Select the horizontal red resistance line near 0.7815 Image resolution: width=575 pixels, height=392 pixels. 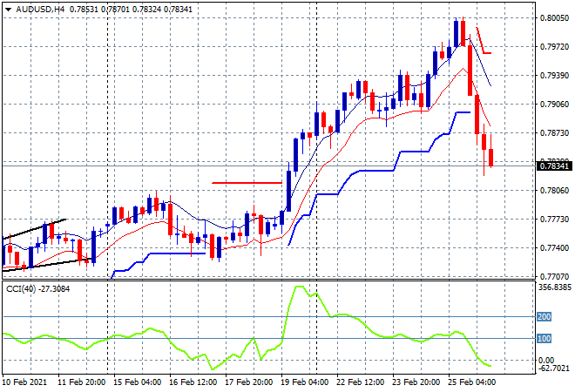[247, 183]
